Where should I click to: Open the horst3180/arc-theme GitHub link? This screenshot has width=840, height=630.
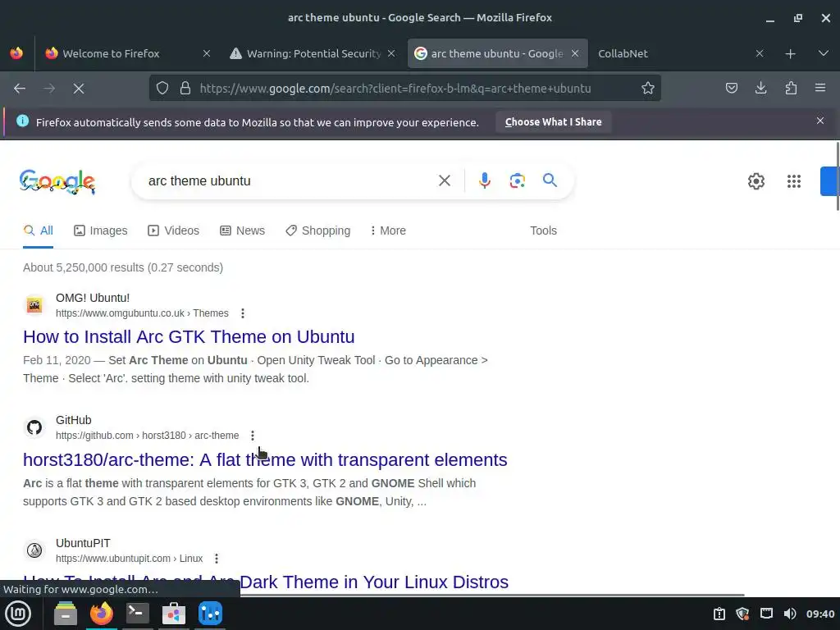(265, 459)
